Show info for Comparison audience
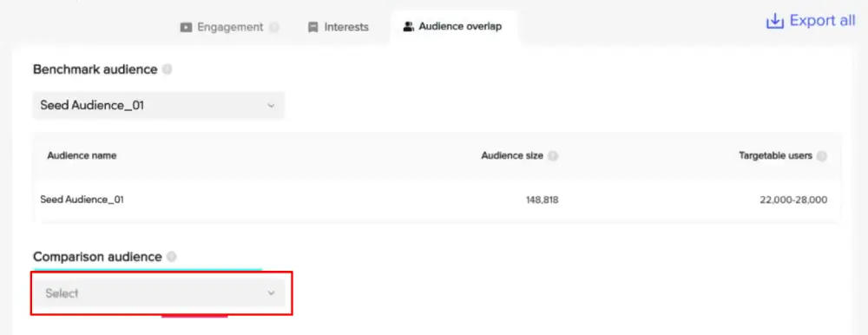 click(x=172, y=257)
